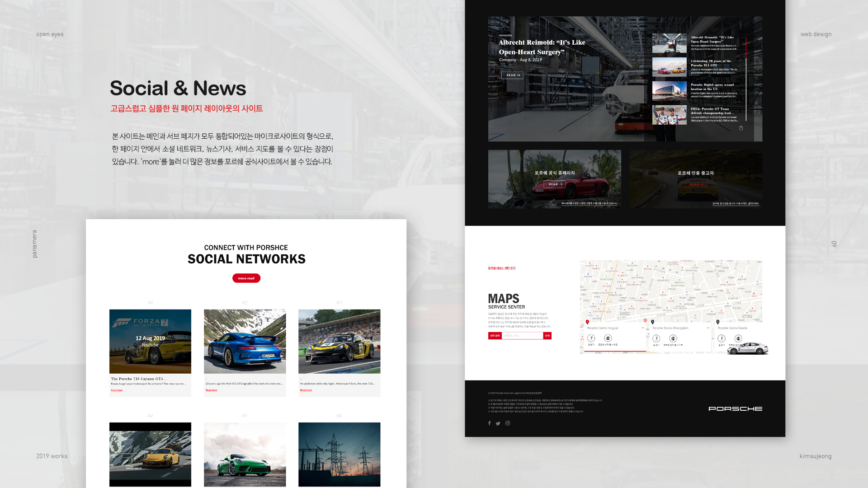Click the red 'more read' button
Image resolution: width=868 pixels, height=488 pixels.
tap(246, 278)
